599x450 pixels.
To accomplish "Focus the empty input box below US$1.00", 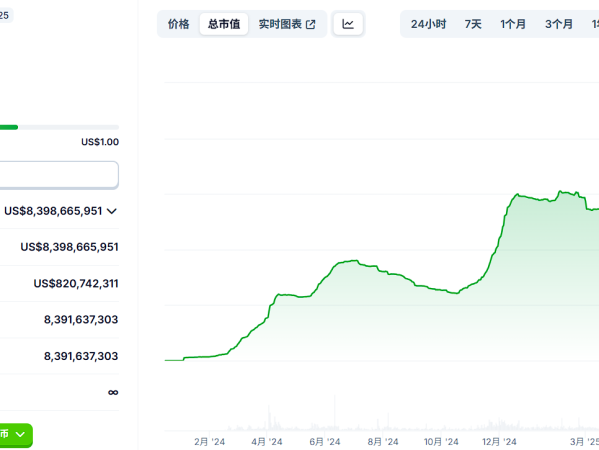I will 59,175.
